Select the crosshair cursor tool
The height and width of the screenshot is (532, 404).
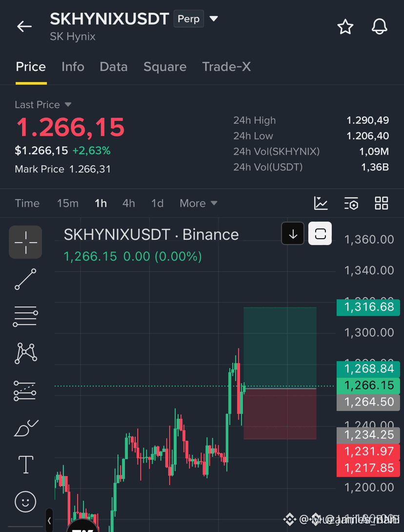click(x=25, y=242)
